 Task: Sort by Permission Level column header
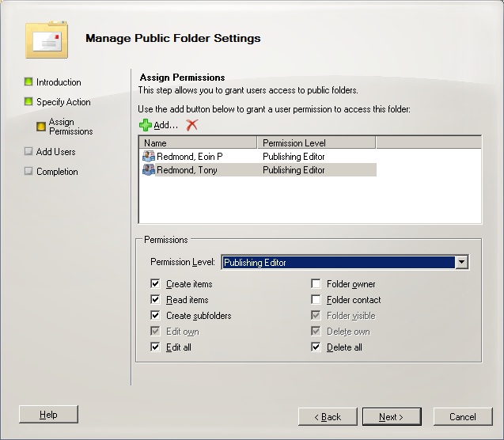[x=316, y=143]
